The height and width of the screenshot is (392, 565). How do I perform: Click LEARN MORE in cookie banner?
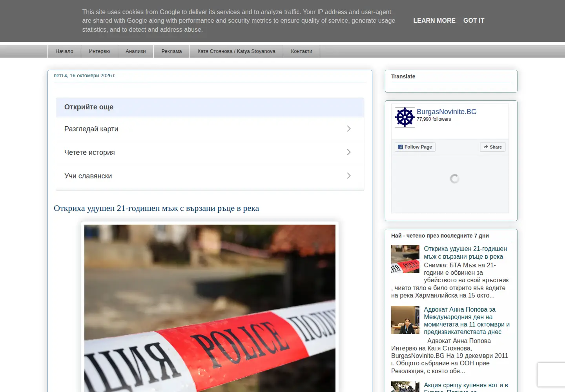(x=434, y=21)
